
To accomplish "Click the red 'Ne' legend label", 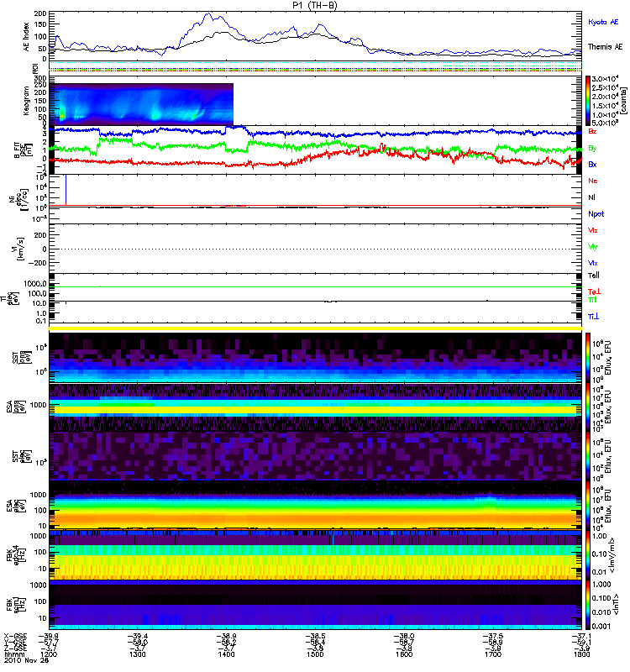I will (593, 181).
